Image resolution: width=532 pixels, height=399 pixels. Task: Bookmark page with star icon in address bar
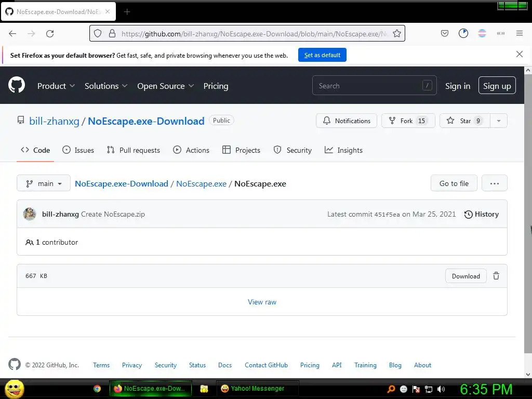point(396,34)
